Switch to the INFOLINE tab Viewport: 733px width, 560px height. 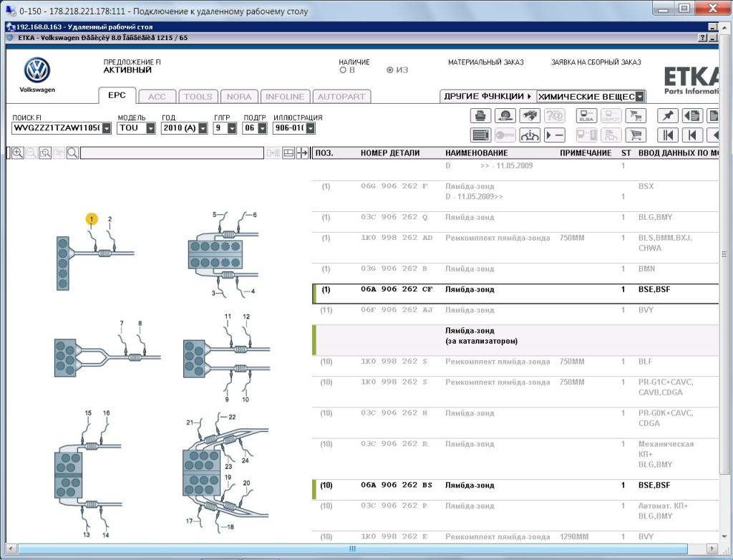[x=285, y=97]
